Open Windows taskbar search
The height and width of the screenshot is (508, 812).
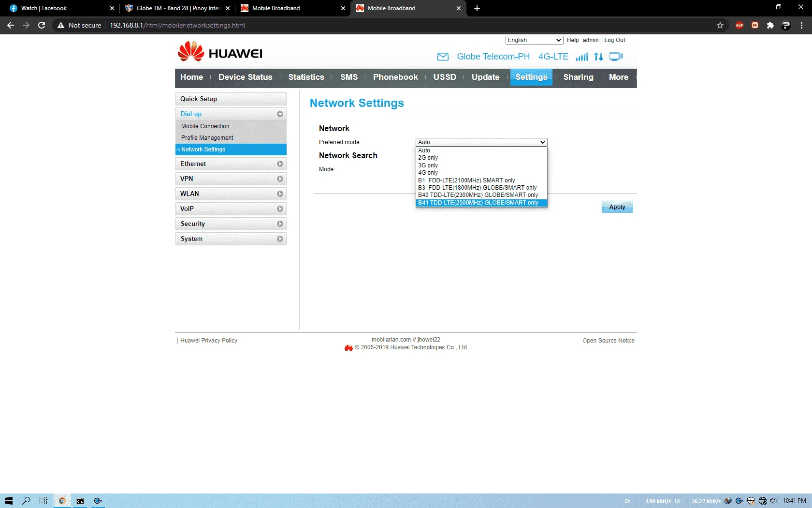pyautogui.click(x=26, y=501)
